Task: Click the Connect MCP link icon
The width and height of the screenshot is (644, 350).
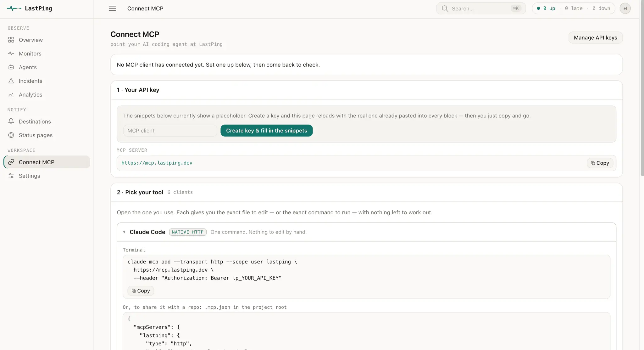Action: [11, 162]
